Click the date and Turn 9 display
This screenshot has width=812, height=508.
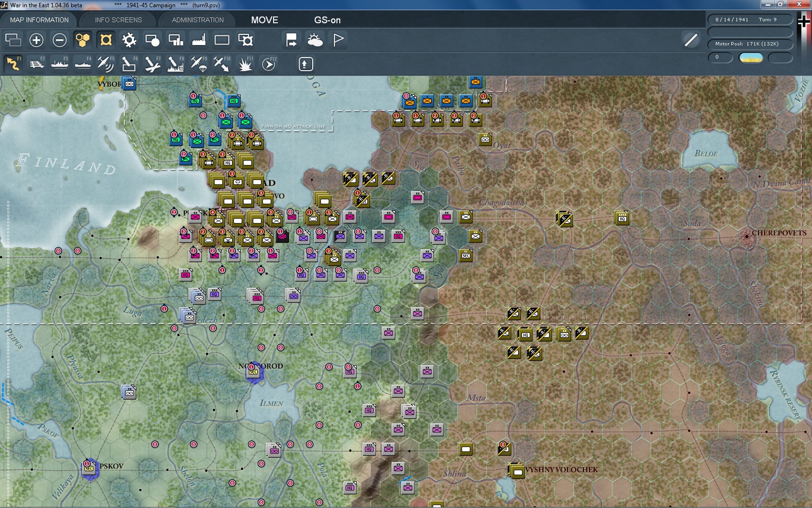pyautogui.click(x=750, y=20)
